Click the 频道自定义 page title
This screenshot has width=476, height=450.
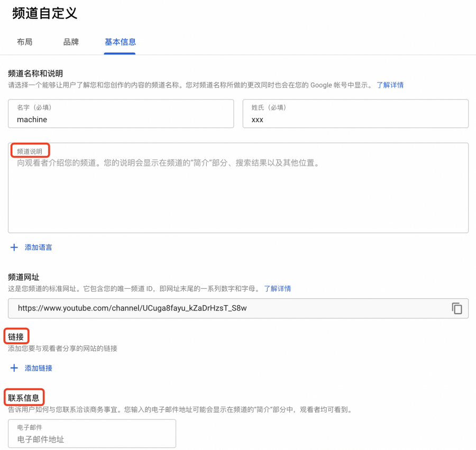(x=45, y=14)
